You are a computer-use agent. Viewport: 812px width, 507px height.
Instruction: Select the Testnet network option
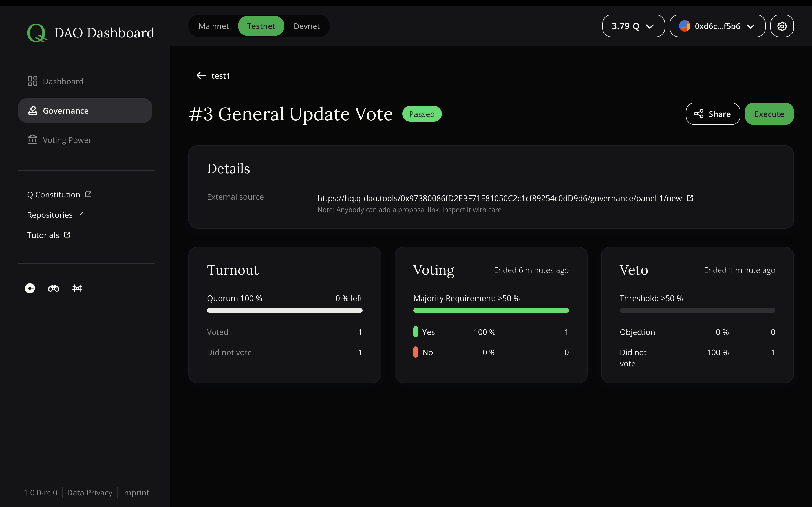[261, 26]
